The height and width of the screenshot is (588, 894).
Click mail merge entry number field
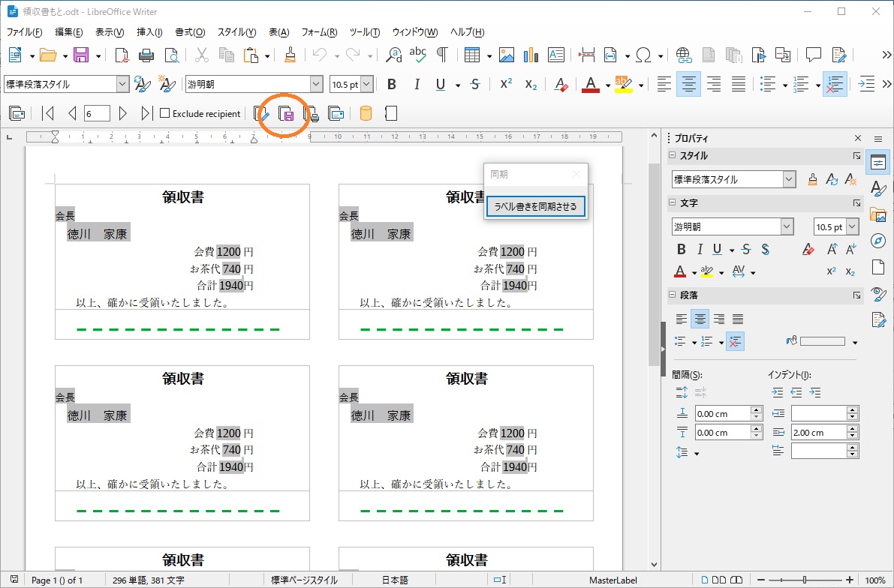(x=96, y=114)
